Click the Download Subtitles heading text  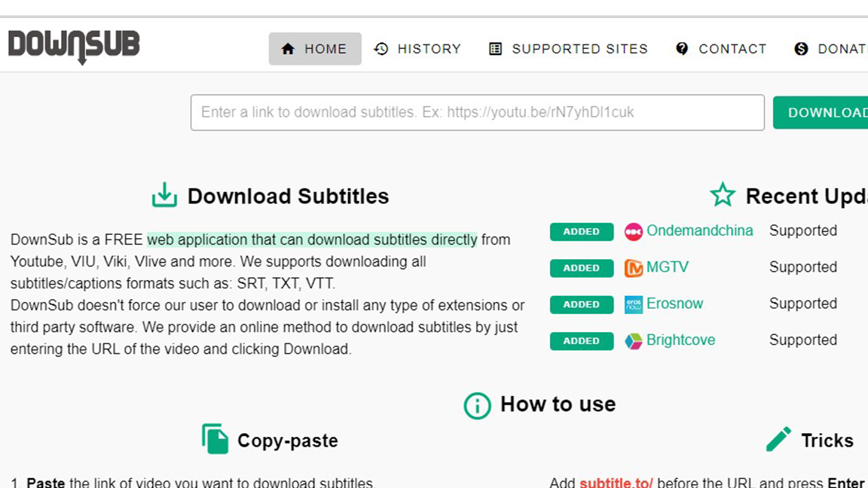pos(288,197)
